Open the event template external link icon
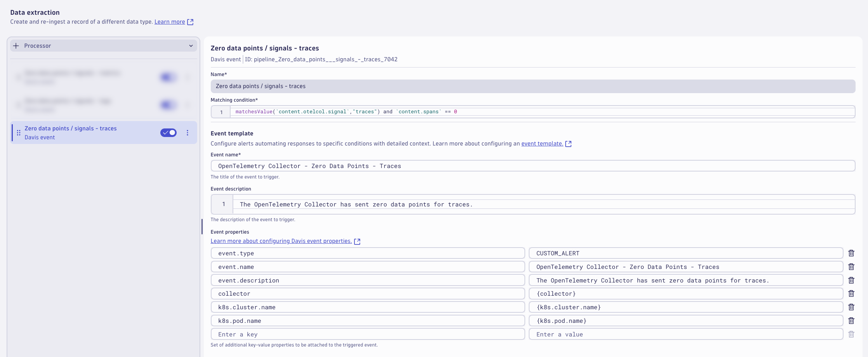The height and width of the screenshot is (357, 868). point(568,144)
